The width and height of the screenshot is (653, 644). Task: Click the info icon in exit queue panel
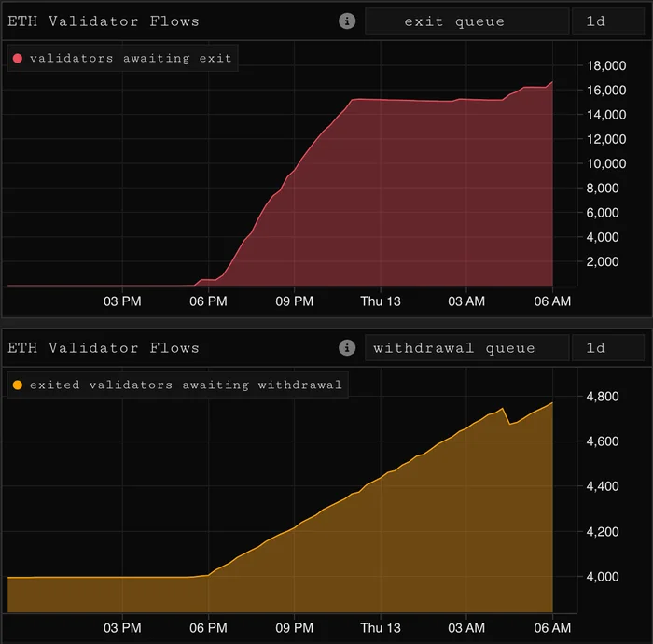[x=347, y=21]
